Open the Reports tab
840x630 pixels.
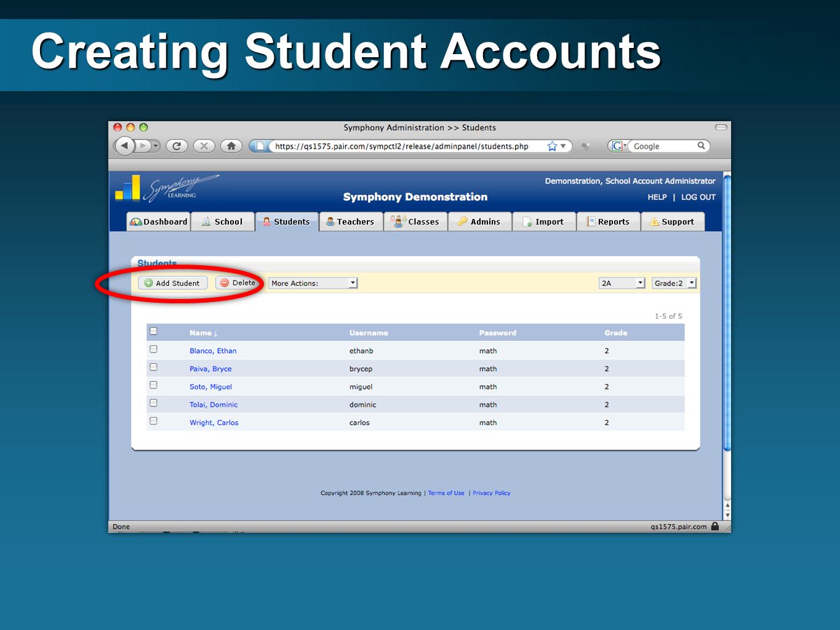click(x=609, y=221)
